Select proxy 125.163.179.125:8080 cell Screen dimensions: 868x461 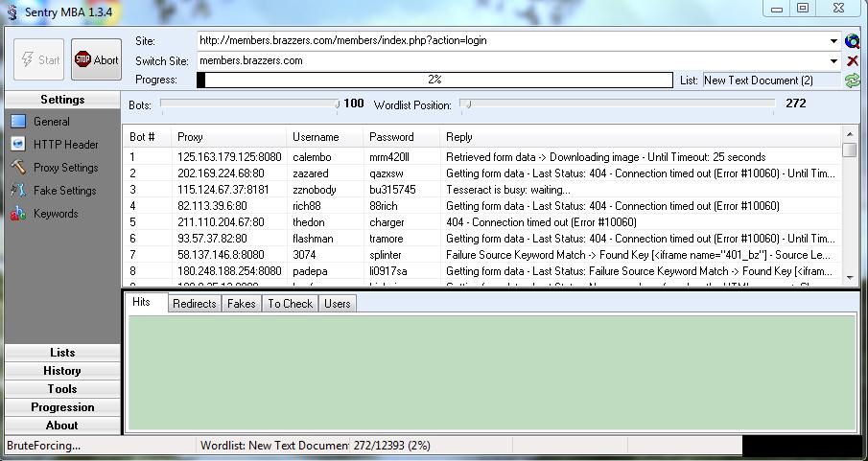(229, 157)
